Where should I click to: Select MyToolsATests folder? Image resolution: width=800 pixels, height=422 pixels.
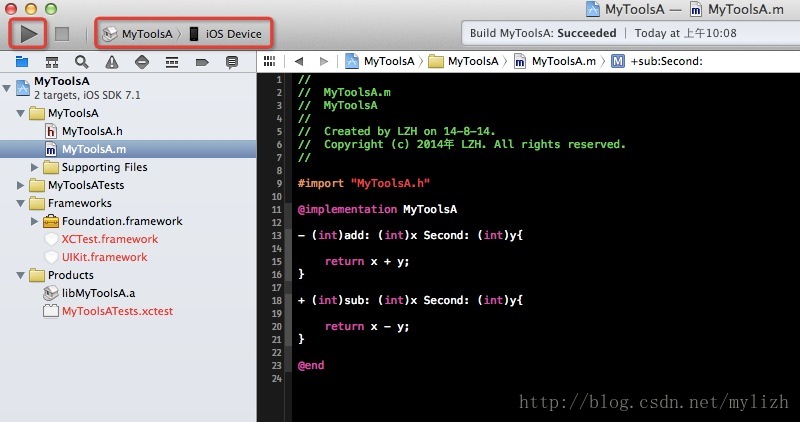coord(86,185)
